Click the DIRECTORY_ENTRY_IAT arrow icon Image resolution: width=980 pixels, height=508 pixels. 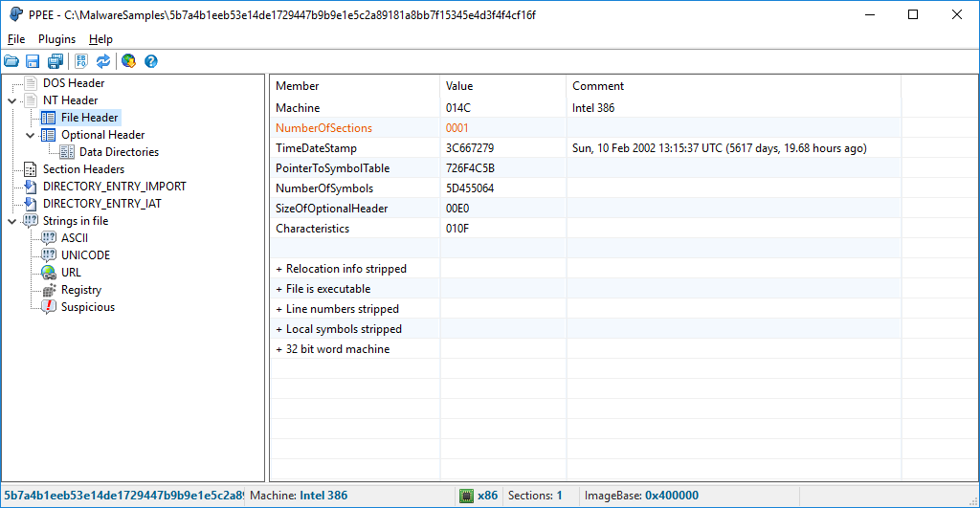click(x=30, y=204)
